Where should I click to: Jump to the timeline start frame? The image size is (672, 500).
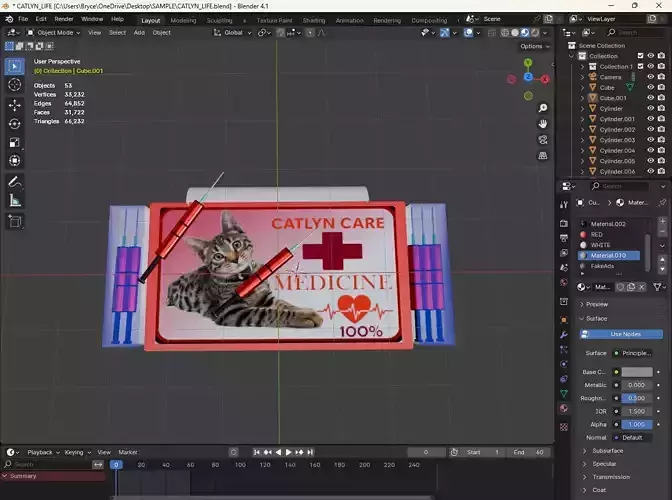click(x=256, y=452)
